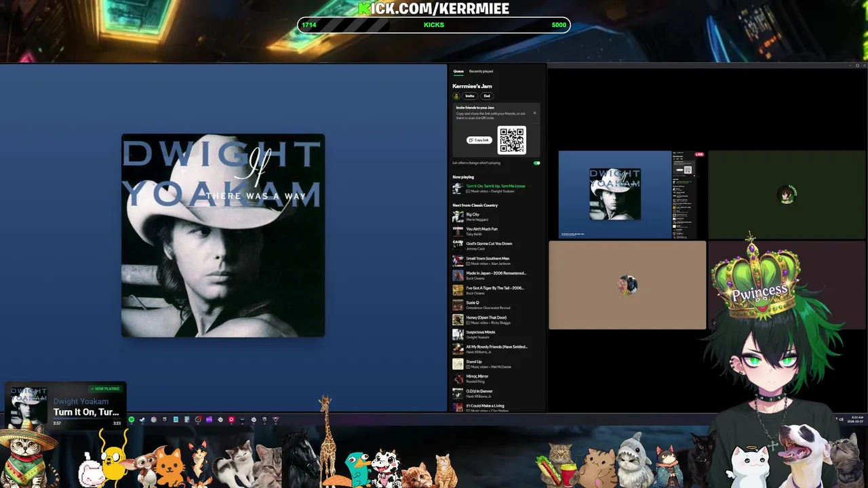
Task: Dismiss the Invite friends to your Jam card
Action: point(534,113)
